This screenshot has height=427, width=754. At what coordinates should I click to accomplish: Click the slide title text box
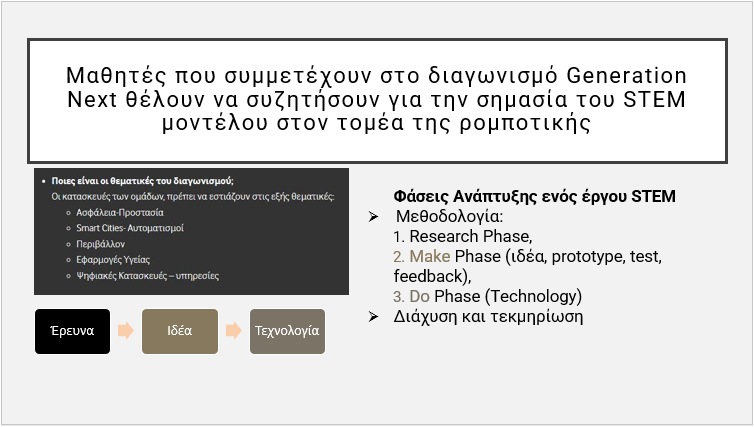[x=377, y=100]
